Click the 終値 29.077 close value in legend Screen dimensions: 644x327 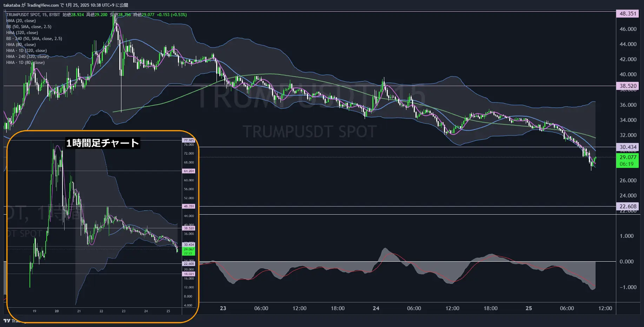click(144, 15)
